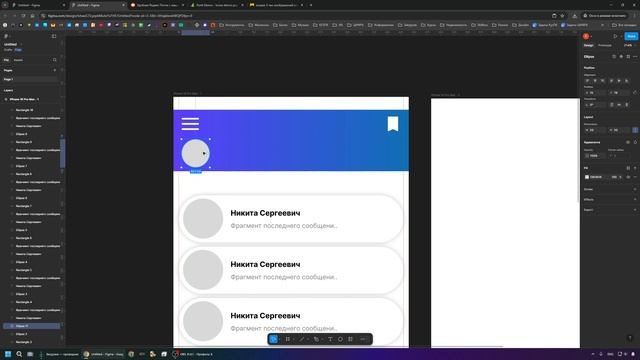The width and height of the screenshot is (640, 360).
Task: Toggle lock aspect ratio beside dimensions
Action: (x=635, y=130)
